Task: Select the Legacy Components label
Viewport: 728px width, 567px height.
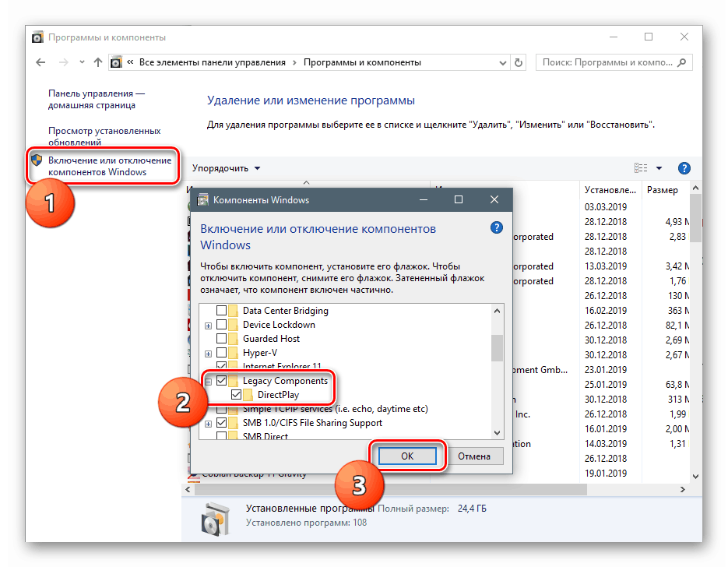Action: click(x=285, y=381)
